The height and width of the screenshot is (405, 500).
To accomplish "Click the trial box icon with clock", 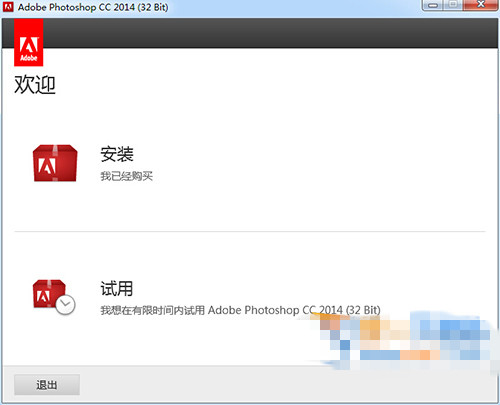I will [x=54, y=297].
